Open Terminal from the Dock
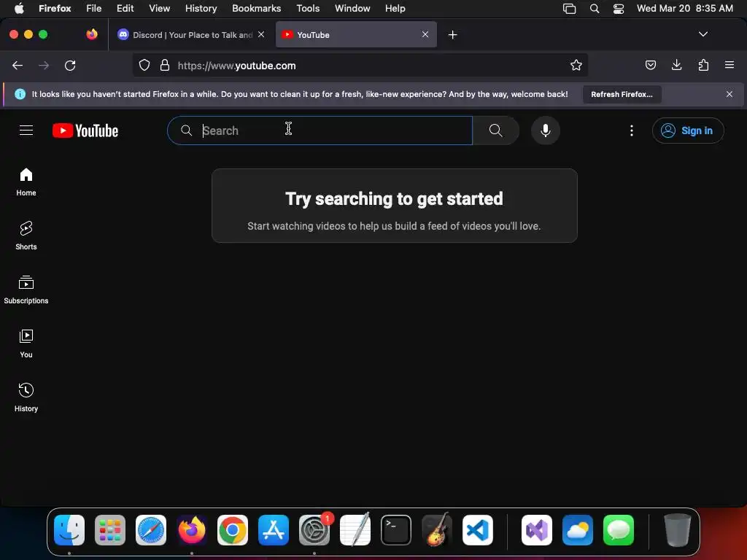This screenshot has width=747, height=560. click(x=396, y=530)
